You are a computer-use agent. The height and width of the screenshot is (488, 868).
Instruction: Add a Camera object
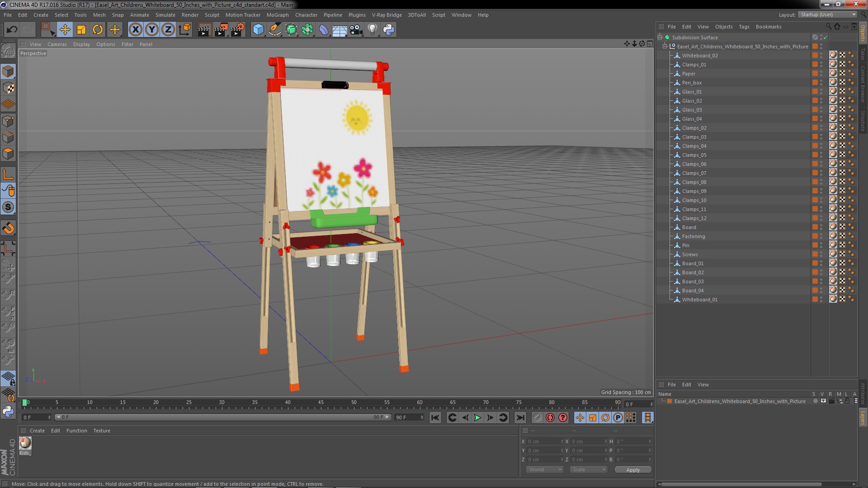[356, 30]
